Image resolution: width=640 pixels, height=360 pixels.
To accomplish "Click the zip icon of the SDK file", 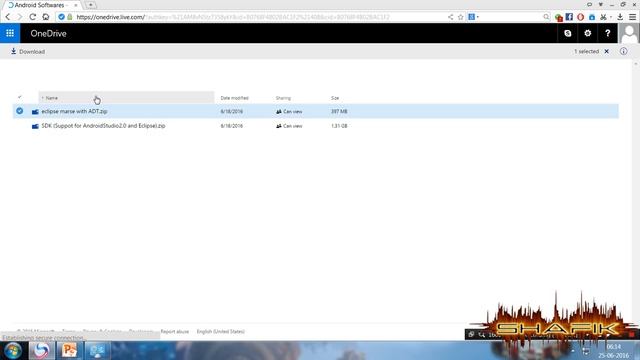I will click(x=35, y=126).
